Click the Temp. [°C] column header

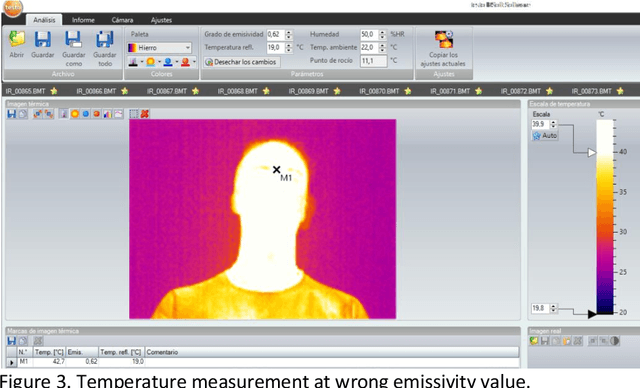pyautogui.click(x=49, y=352)
